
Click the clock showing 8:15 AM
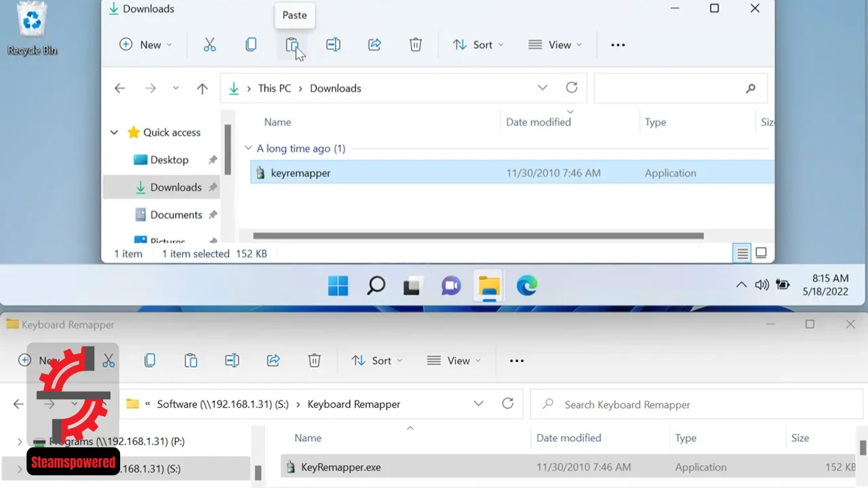pos(830,279)
